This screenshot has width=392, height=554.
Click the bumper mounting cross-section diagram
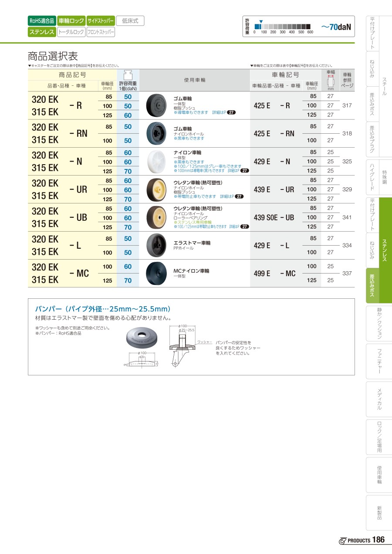[x=182, y=346]
